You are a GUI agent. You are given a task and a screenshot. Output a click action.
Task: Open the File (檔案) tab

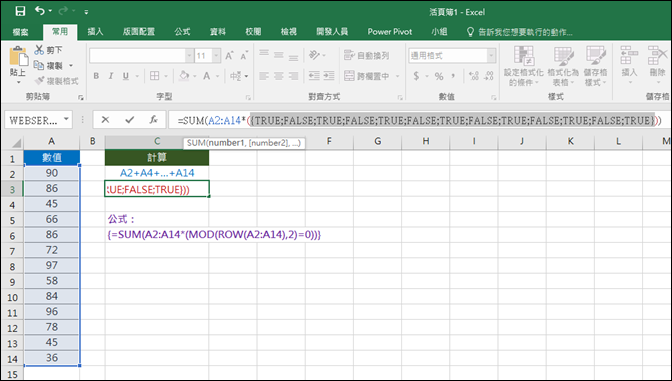click(20, 32)
